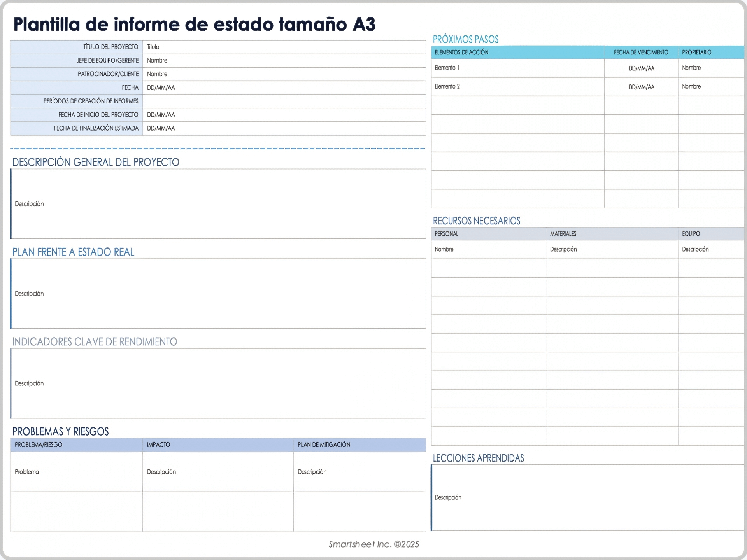Select the FECHA DE INICIO DEL PROYECTO date cell

284,115
